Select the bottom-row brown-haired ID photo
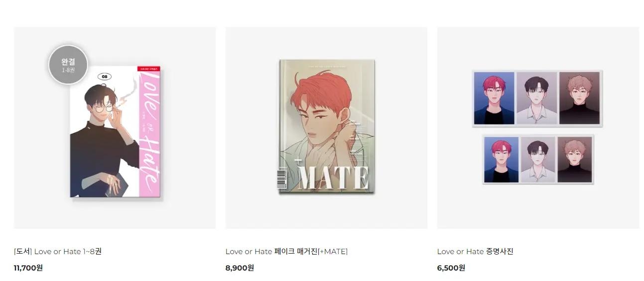The width and height of the screenshot is (644, 281). (x=574, y=159)
